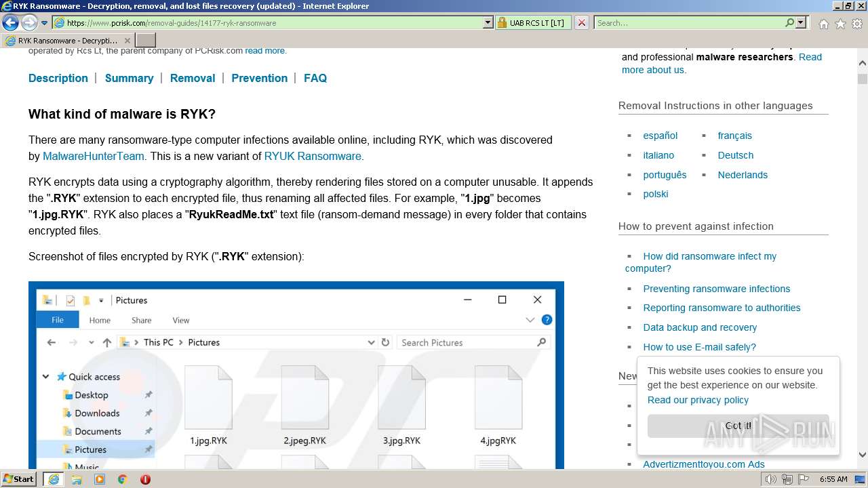Jump to the Prevention section link
This screenshot has width=868, height=488.
(x=260, y=78)
